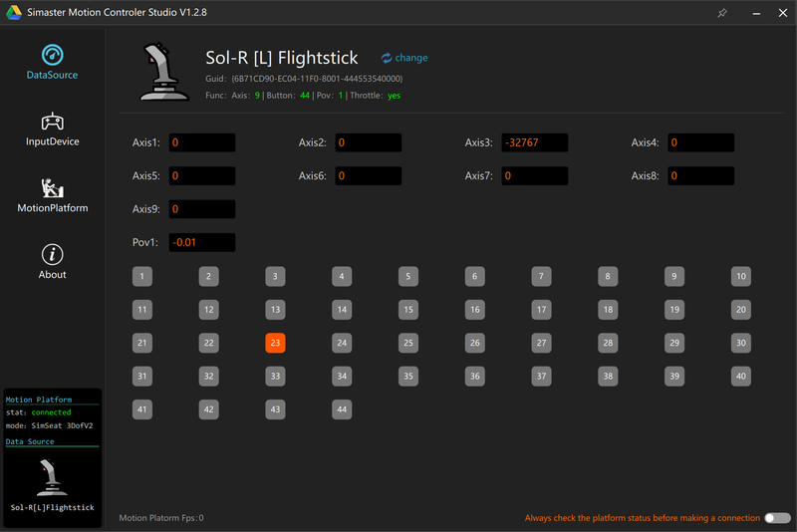Click button indicator 10
Viewport: 797px width, 532px height.
tap(740, 276)
